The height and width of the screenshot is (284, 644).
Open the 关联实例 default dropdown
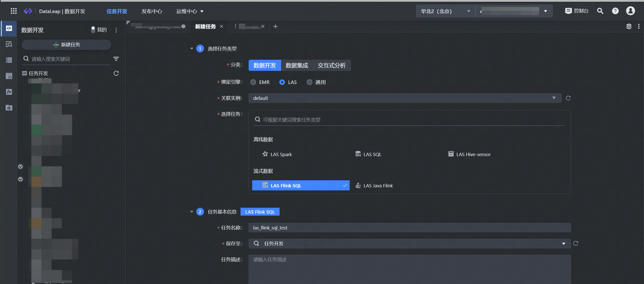[405, 98]
